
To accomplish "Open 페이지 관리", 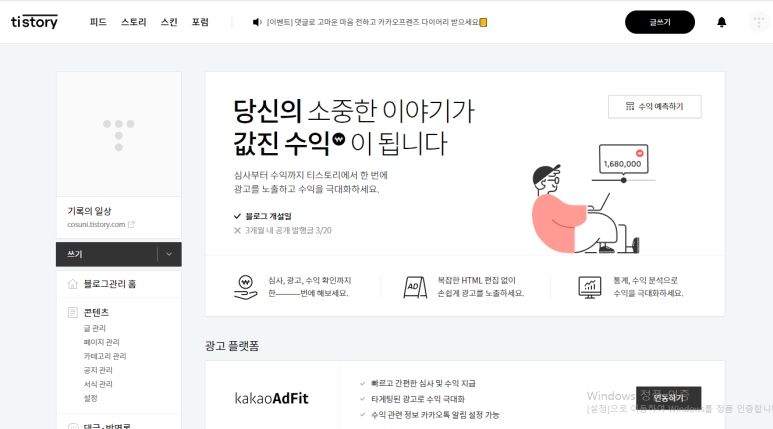I will (x=102, y=342).
